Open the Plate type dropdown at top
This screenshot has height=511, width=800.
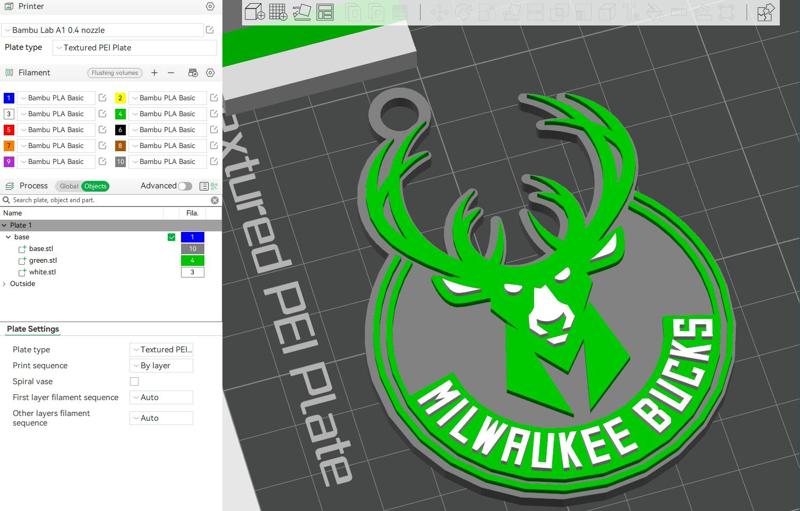pos(135,48)
